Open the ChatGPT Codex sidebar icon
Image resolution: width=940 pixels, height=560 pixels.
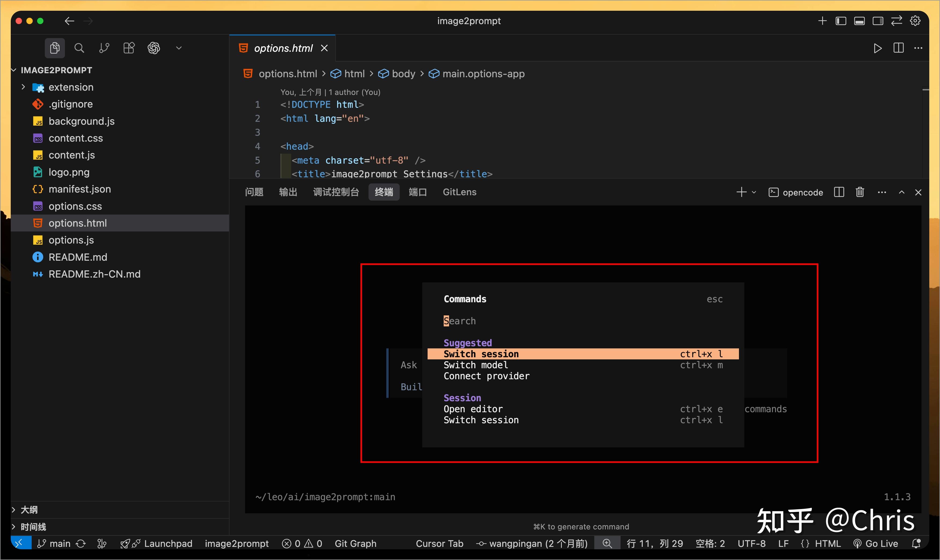154,48
